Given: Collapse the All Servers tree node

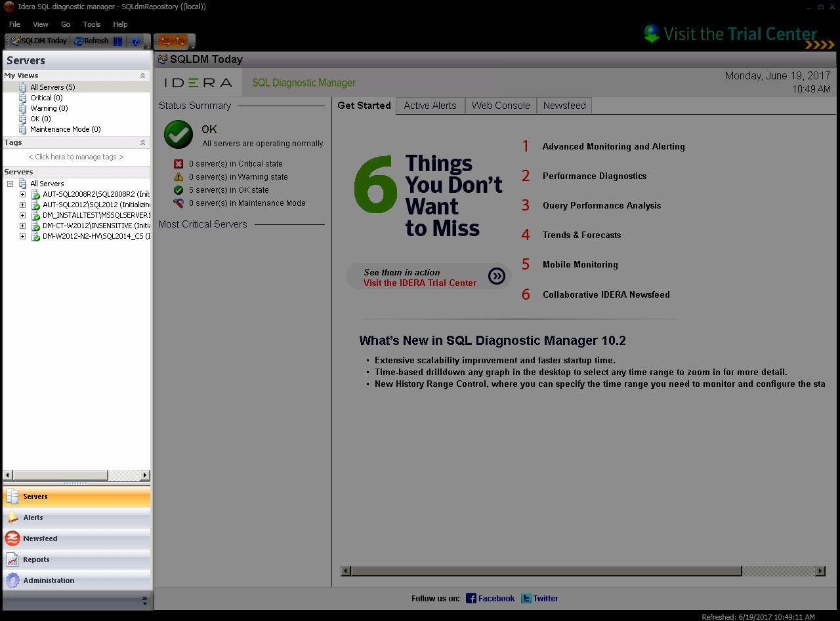Looking at the screenshot, I should pos(10,184).
